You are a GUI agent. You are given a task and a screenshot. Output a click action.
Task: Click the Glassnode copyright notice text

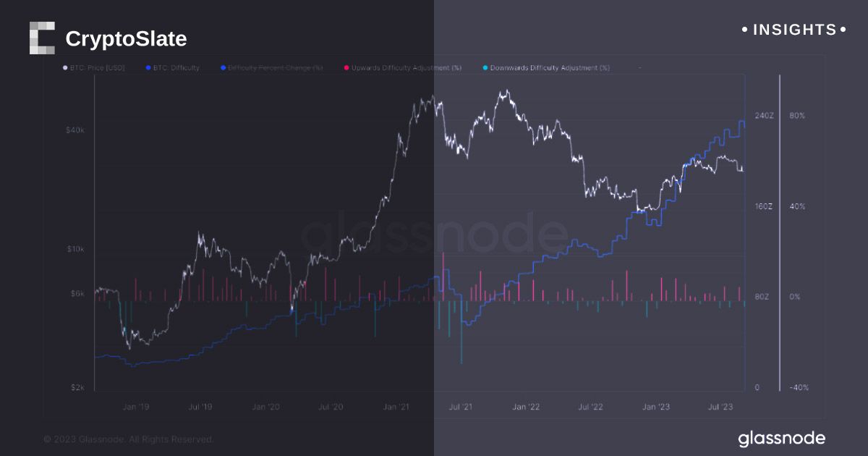point(128,439)
